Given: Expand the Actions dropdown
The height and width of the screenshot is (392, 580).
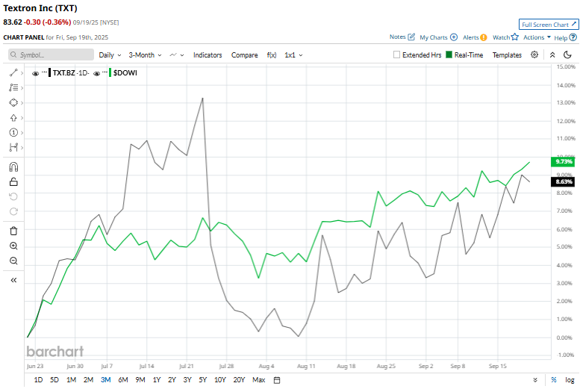Looking at the screenshot, I should pos(537,37).
